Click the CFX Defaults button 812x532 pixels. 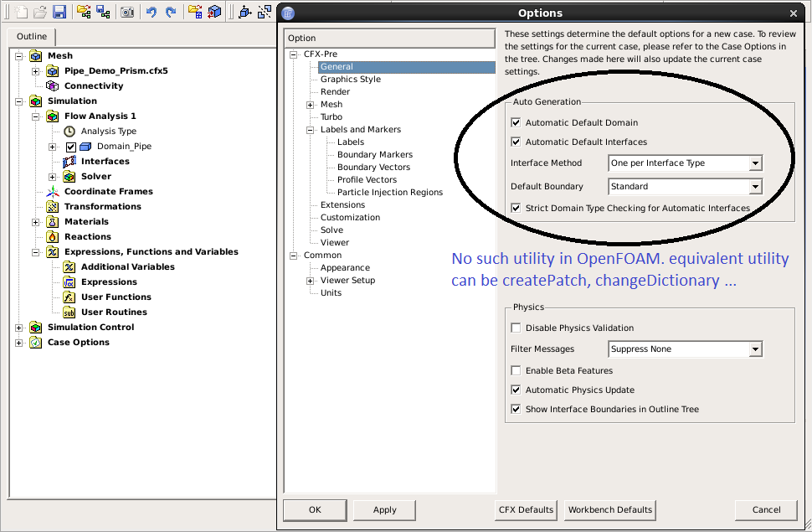pyautogui.click(x=526, y=510)
